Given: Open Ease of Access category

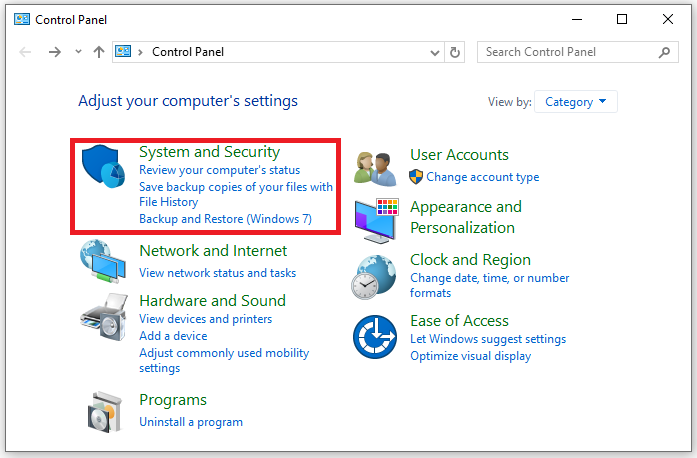Looking at the screenshot, I should pyautogui.click(x=459, y=321).
